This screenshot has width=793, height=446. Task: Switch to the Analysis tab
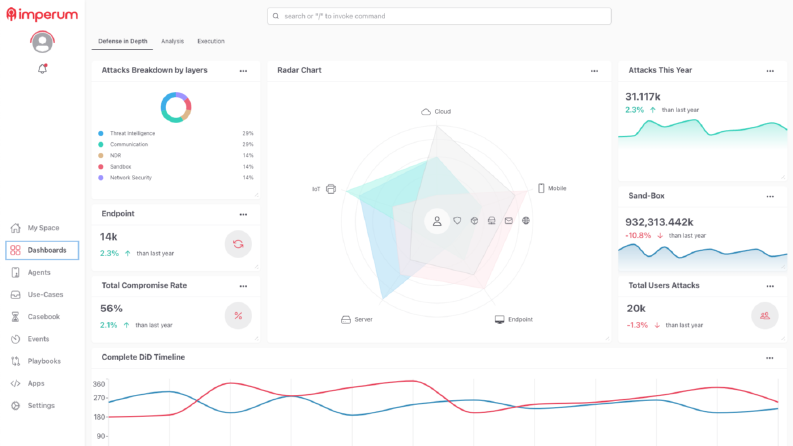(172, 41)
